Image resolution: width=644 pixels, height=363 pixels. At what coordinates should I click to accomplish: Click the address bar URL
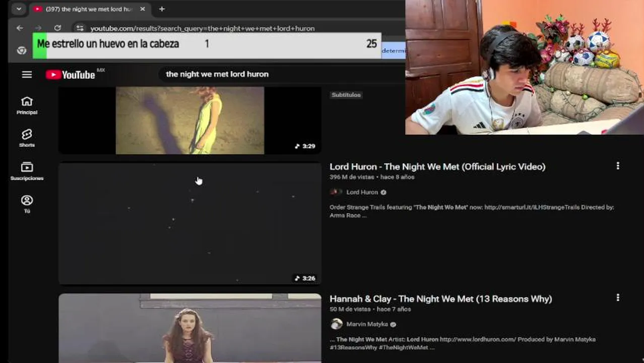tap(203, 28)
